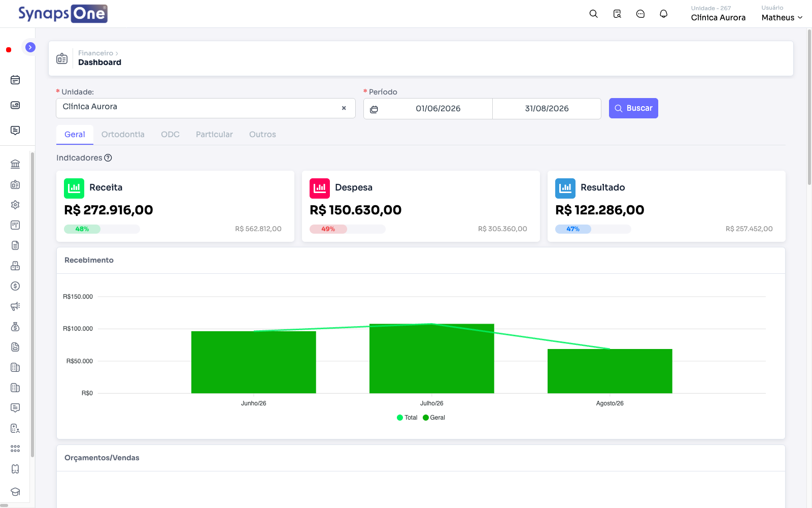The height and width of the screenshot is (508, 812).
Task: Click the green Receita chart icon
Action: click(x=74, y=188)
